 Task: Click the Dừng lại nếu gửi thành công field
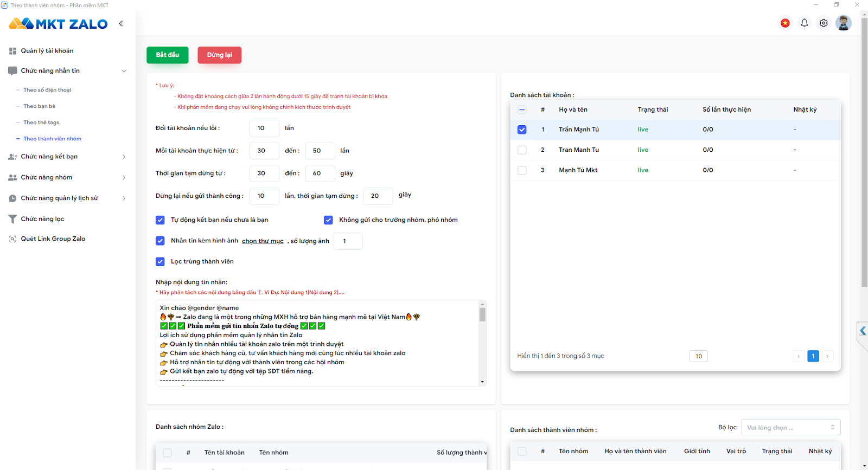(x=264, y=196)
